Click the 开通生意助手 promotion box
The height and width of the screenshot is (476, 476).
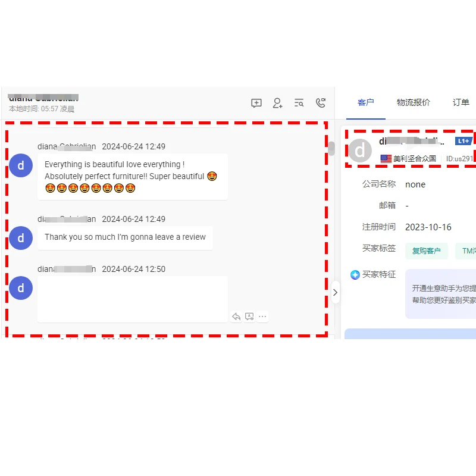(x=440, y=294)
